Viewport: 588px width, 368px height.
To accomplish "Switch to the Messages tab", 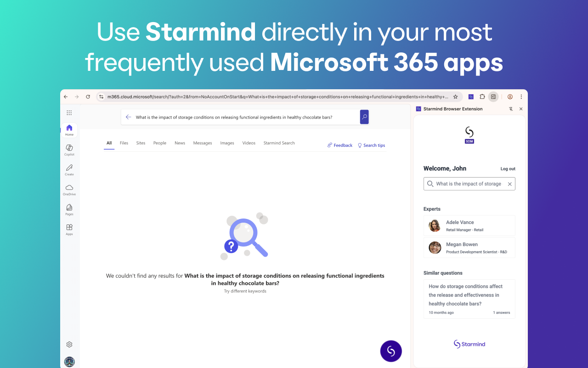I will [x=203, y=143].
